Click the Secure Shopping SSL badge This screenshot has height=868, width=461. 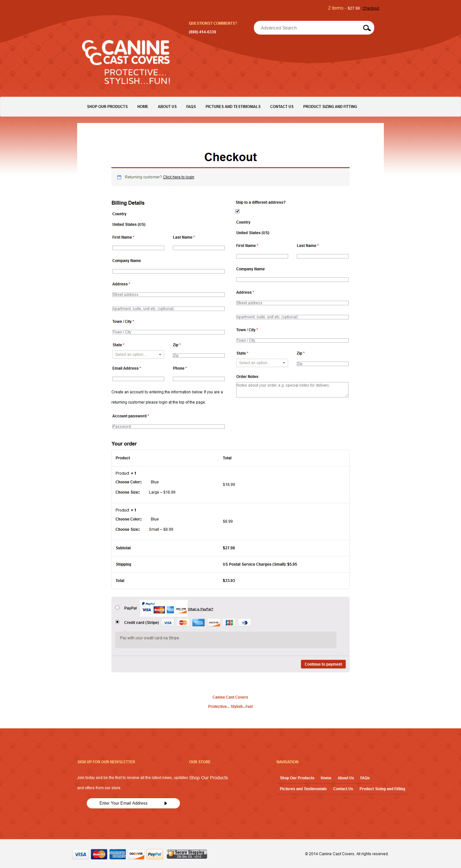(x=187, y=854)
